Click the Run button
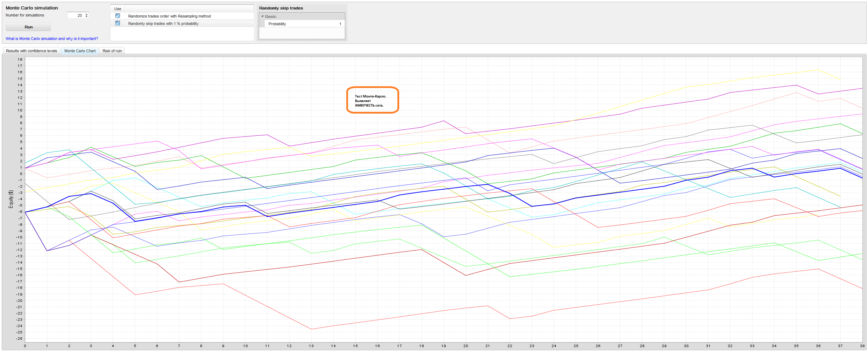 [x=28, y=27]
